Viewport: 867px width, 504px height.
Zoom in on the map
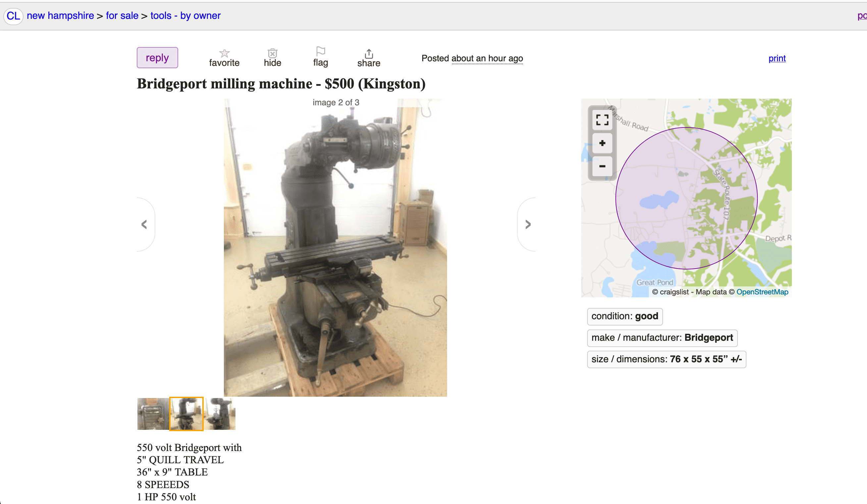pyautogui.click(x=602, y=143)
